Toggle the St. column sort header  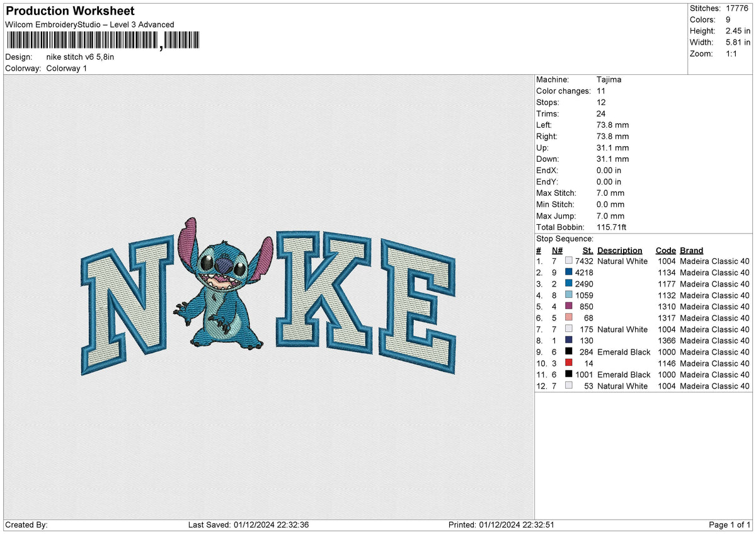587,250
